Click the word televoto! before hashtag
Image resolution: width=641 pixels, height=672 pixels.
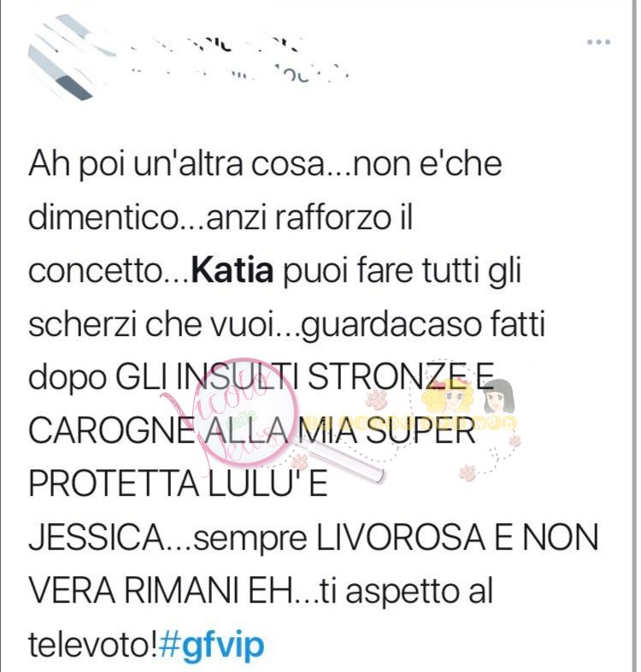(x=93, y=645)
